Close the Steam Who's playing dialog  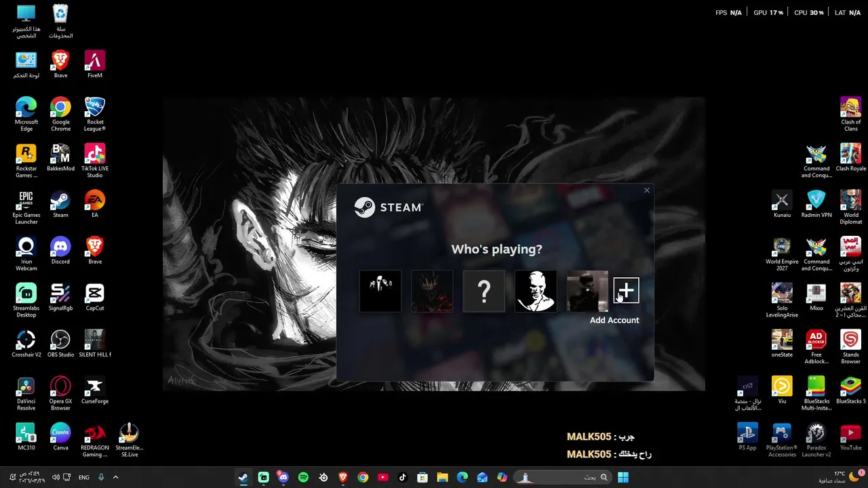point(647,190)
